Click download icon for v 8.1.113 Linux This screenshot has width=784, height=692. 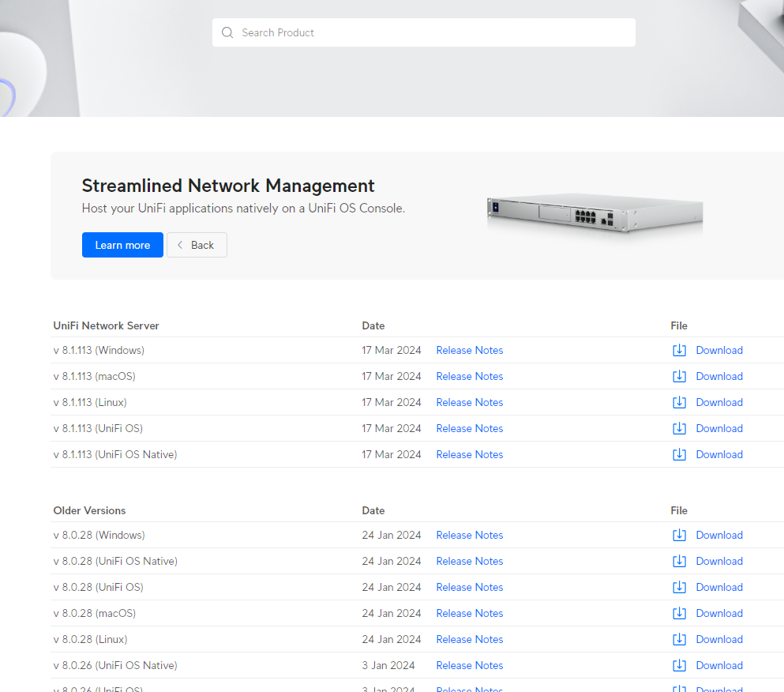[679, 402]
